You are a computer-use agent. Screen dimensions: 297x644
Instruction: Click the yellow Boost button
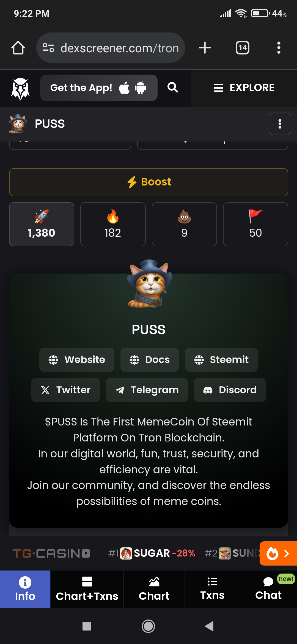pos(148,182)
